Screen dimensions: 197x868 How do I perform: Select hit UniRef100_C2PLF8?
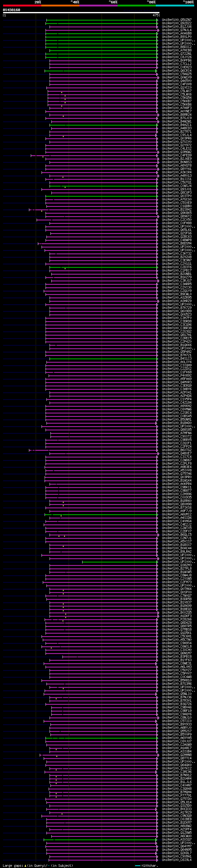click(x=177, y=464)
